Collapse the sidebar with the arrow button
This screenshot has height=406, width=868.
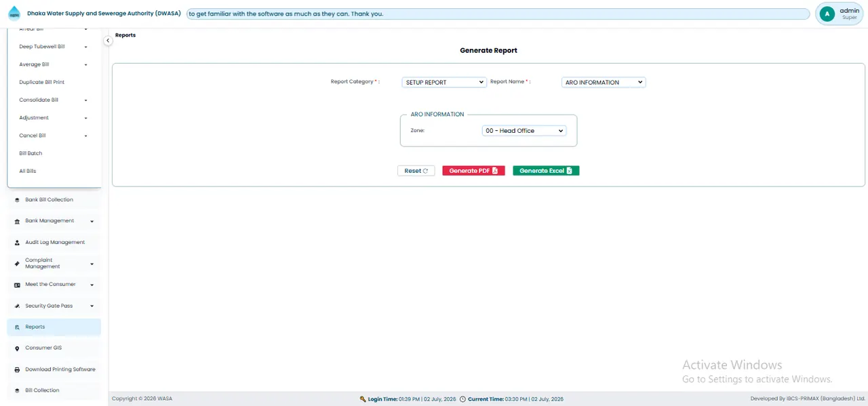108,41
